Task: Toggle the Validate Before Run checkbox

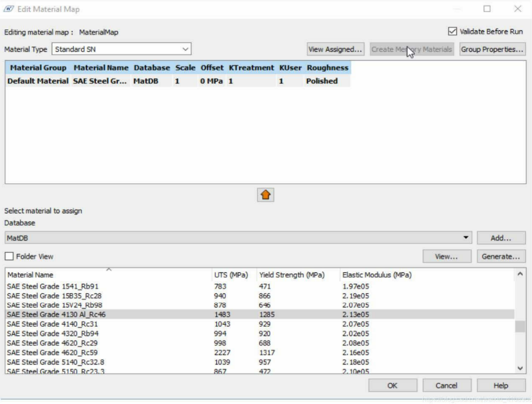Action: tap(452, 32)
